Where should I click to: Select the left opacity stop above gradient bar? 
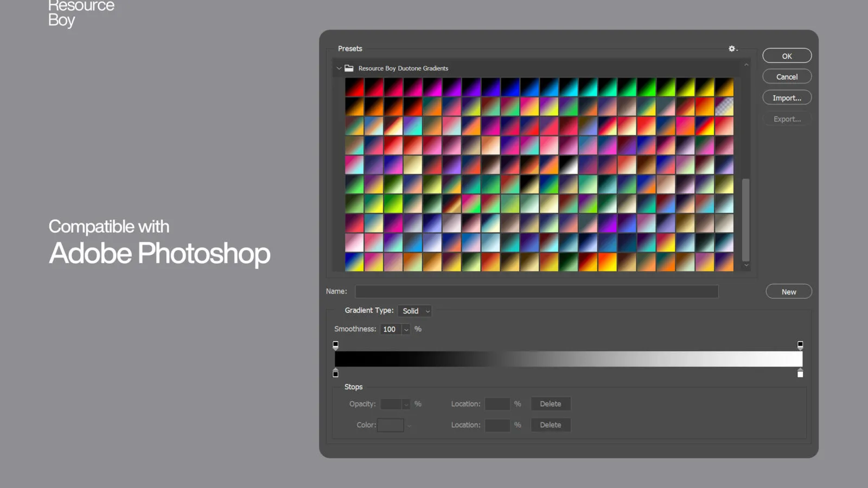tap(335, 345)
